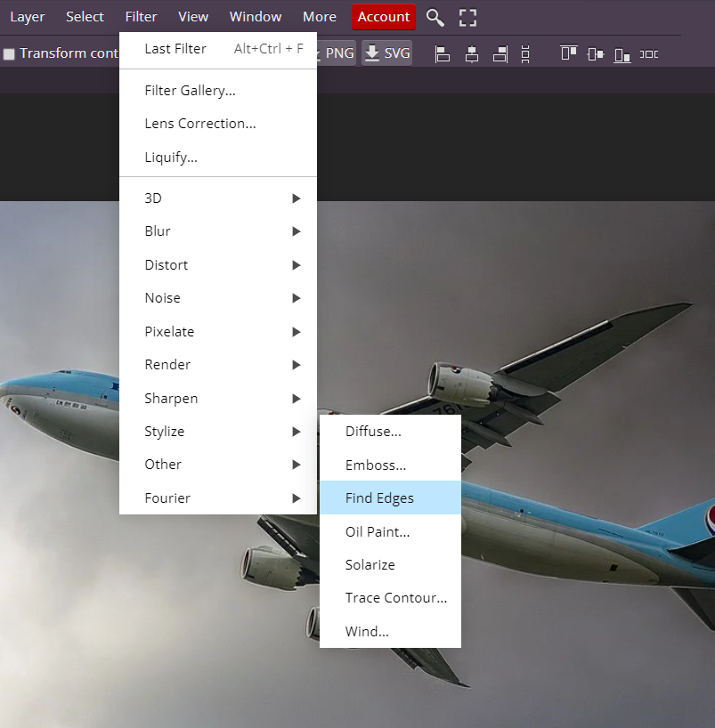Expand the Other submenu
Viewport: 715px width, 728px height.
(x=218, y=465)
